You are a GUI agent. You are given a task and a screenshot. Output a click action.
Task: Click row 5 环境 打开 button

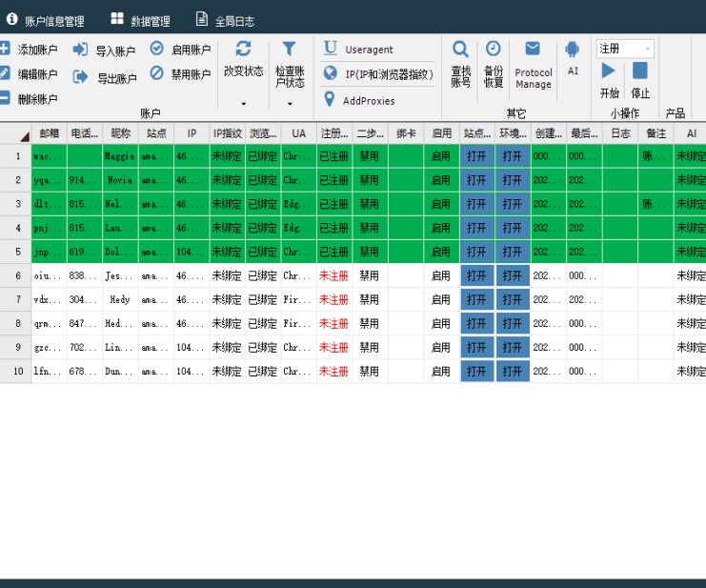513,252
